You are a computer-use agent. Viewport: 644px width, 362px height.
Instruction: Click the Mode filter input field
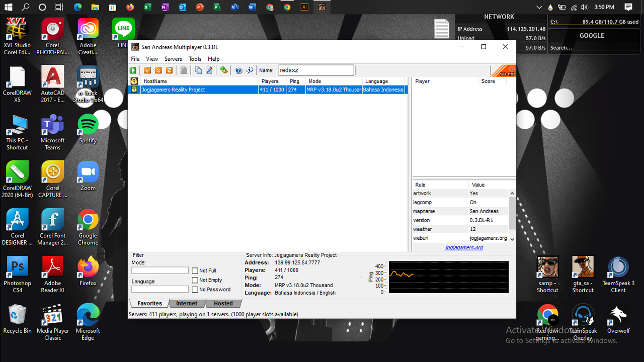160,270
